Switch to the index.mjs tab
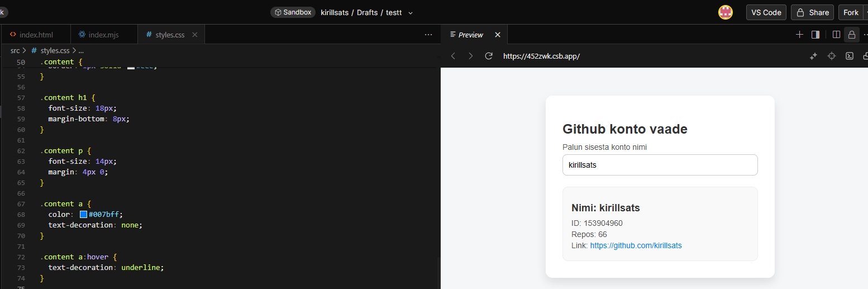 point(105,35)
